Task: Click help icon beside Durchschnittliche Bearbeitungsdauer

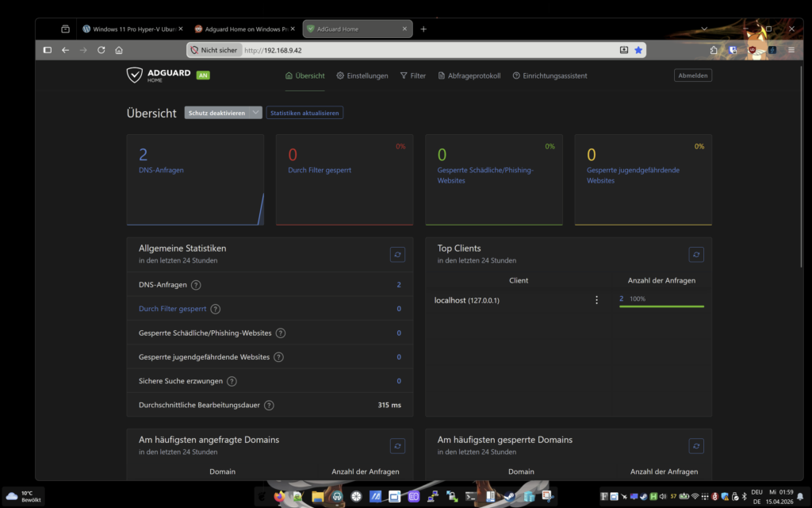Action: pyautogui.click(x=269, y=405)
